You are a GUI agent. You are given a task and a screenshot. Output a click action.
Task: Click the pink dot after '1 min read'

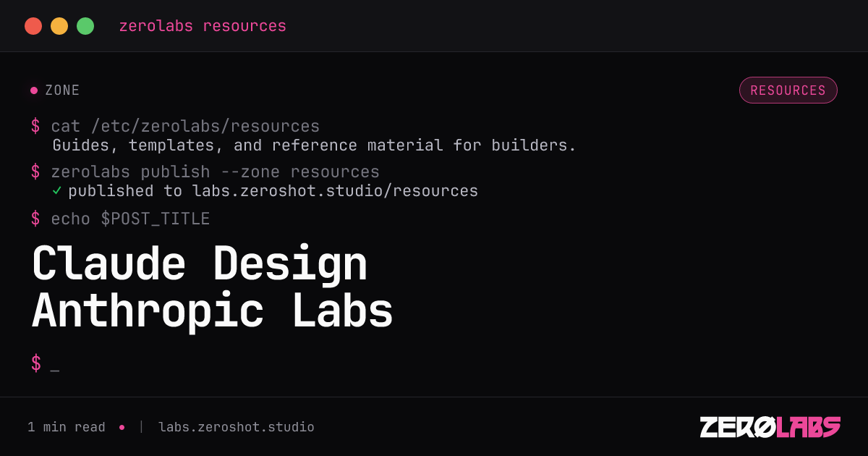point(122,427)
